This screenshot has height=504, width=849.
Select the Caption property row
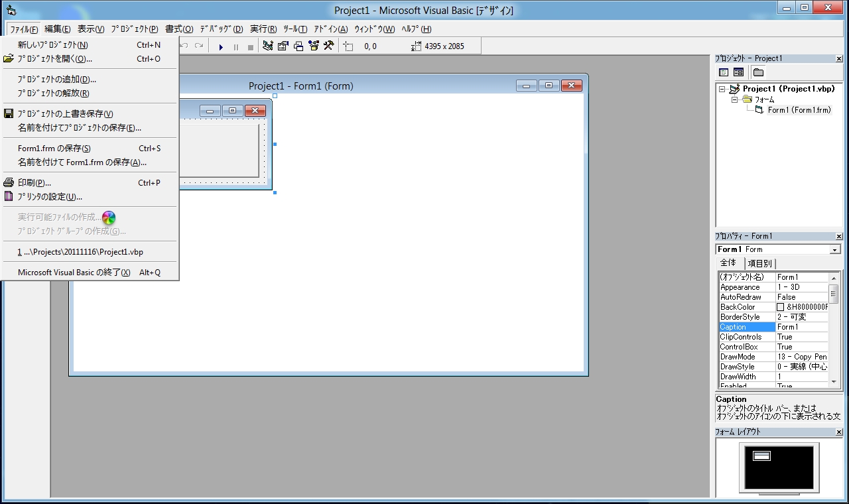773,327
